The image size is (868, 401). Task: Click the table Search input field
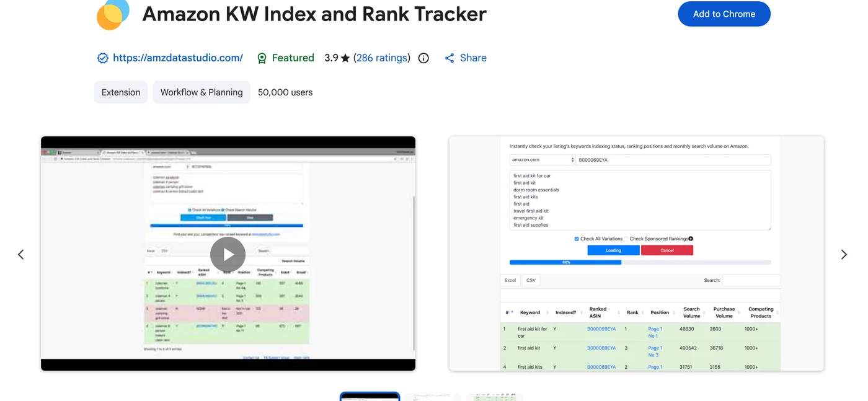pyautogui.click(x=751, y=280)
